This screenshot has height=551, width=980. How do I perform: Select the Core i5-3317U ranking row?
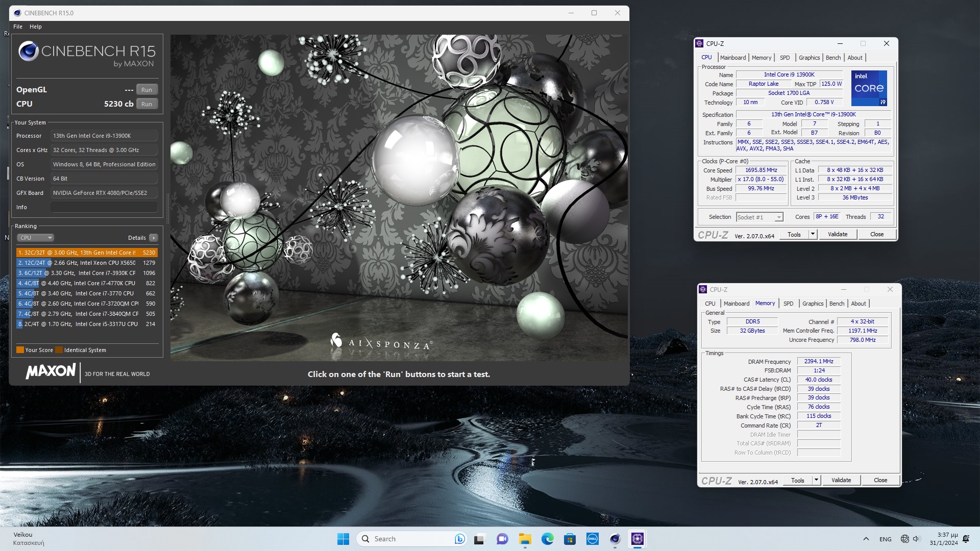tap(87, 324)
